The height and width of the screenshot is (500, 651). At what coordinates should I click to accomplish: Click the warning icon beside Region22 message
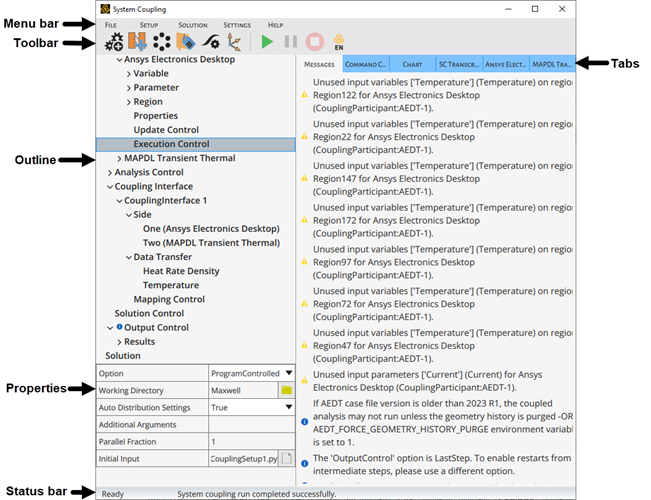pyautogui.click(x=304, y=136)
